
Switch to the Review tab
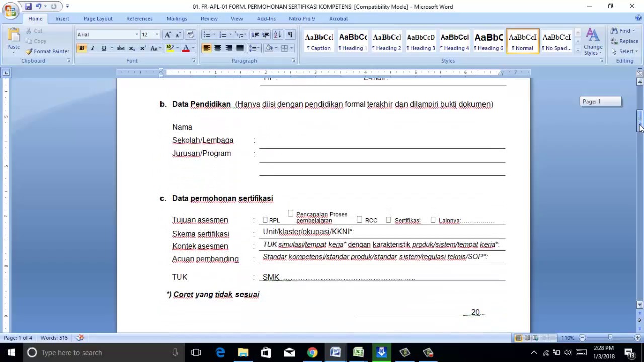[209, 19]
